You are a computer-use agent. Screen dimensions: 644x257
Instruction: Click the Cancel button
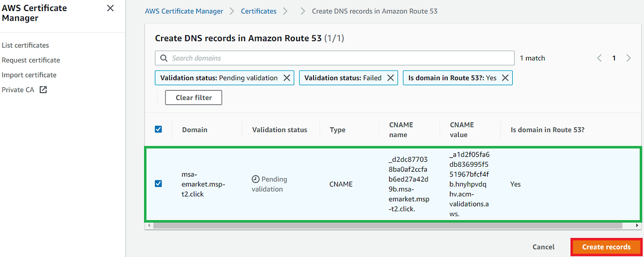[x=543, y=247]
